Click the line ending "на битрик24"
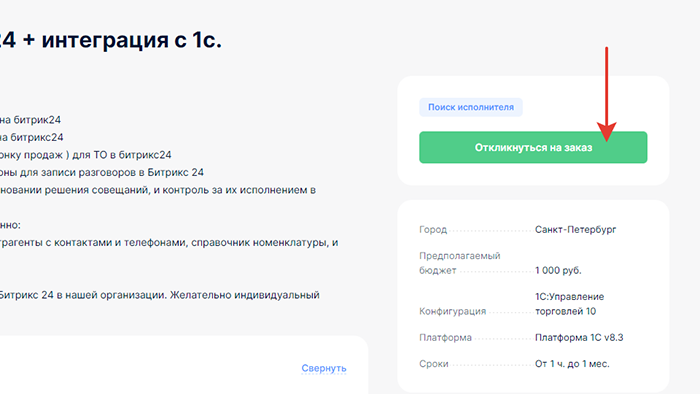The height and width of the screenshot is (394, 700). tap(30, 120)
